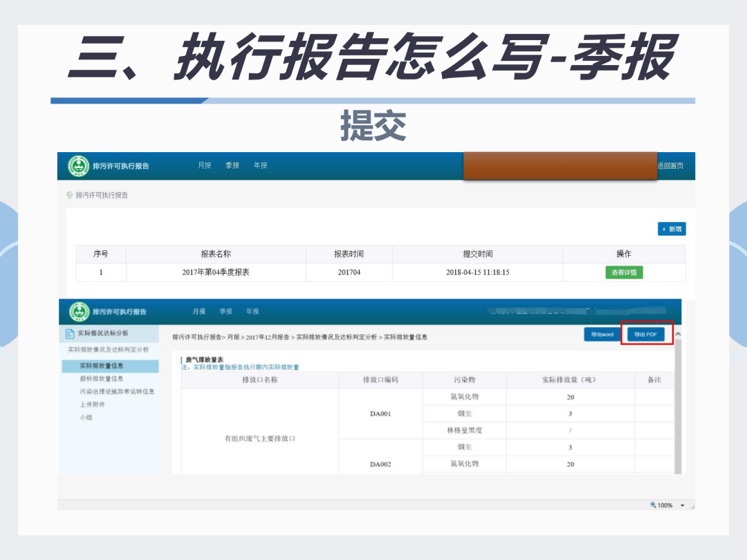Select 超标排放量信息 in the sidebar
Viewport: 747px width, 560px height.
pyautogui.click(x=102, y=379)
